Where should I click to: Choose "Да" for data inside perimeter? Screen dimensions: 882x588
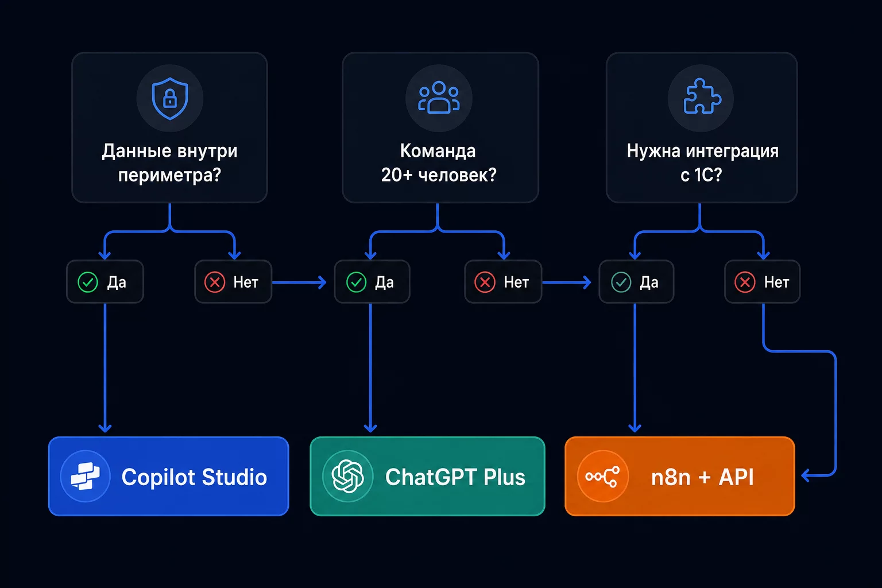[x=105, y=282]
